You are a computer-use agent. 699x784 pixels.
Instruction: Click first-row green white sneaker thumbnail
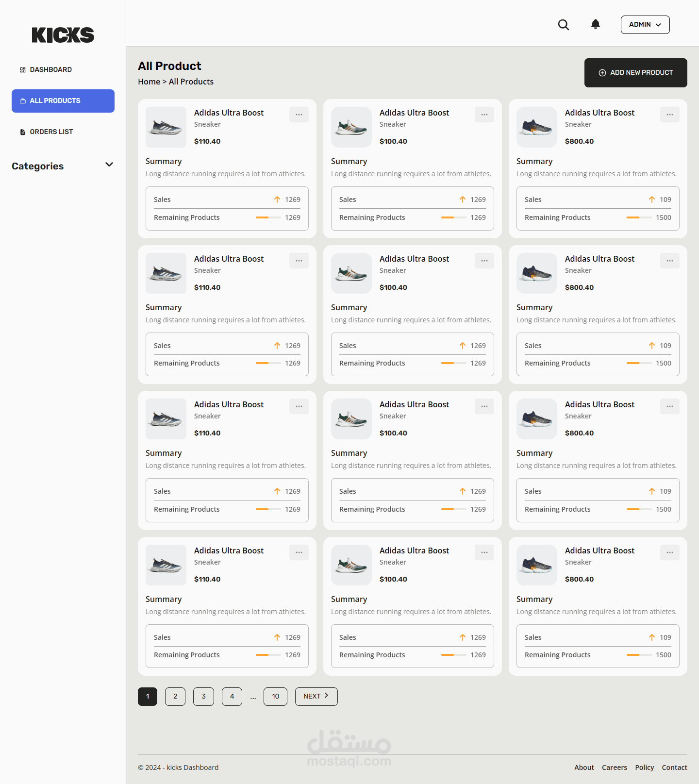click(351, 127)
